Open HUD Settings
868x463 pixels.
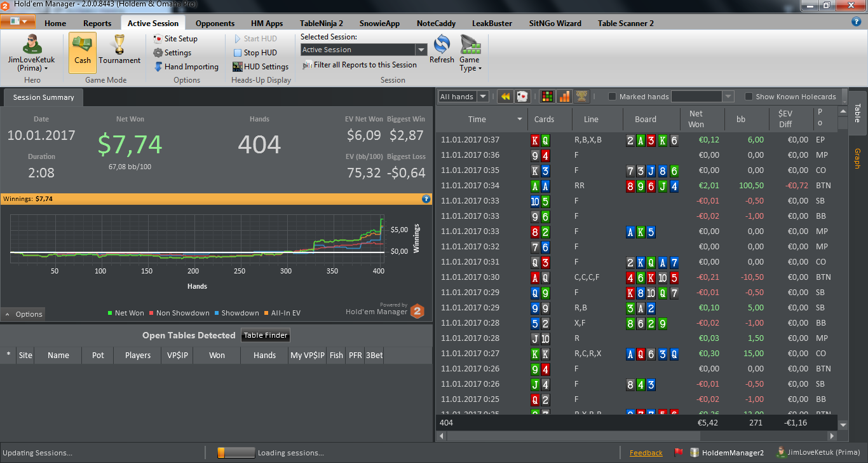(261, 67)
